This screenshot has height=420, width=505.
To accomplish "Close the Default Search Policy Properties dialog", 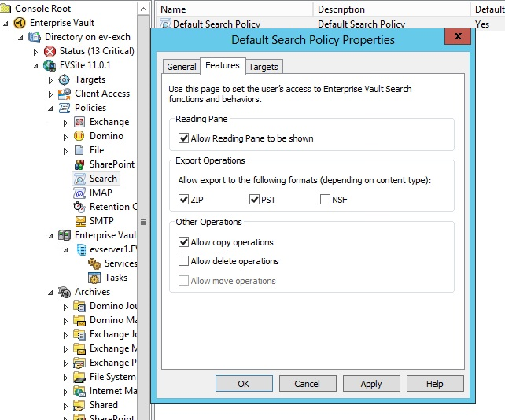I will tap(458, 36).
